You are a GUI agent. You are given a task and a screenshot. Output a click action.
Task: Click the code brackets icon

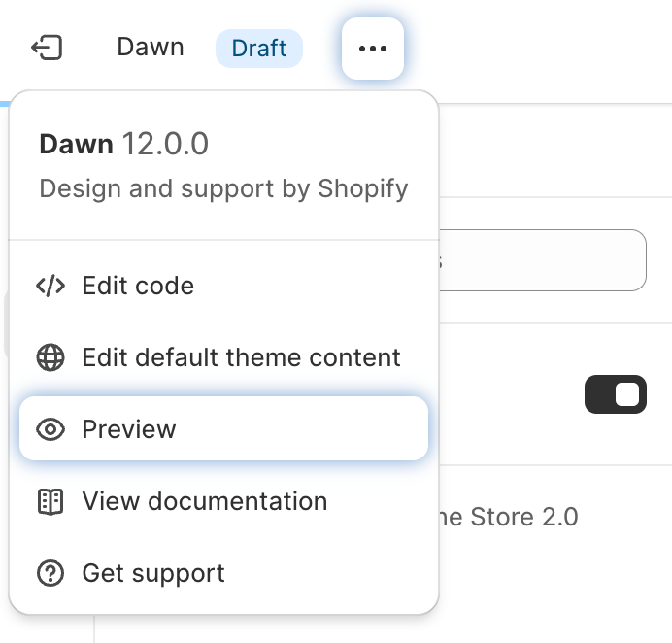click(50, 286)
